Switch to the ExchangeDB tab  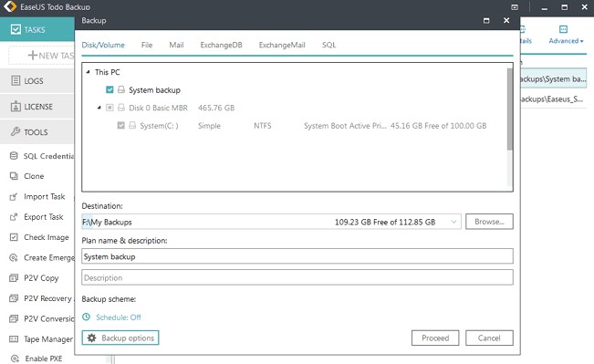pos(221,45)
